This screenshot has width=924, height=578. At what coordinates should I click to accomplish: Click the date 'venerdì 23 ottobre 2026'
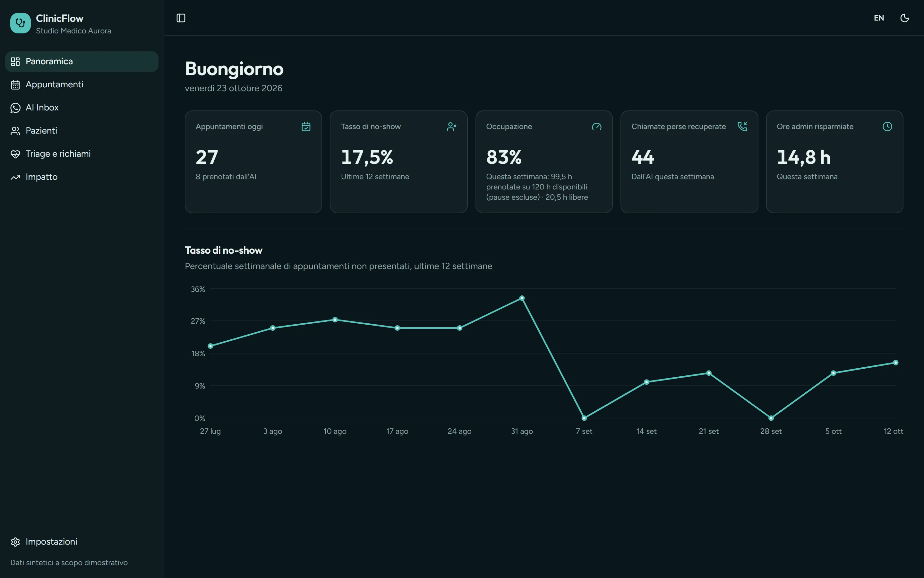tap(234, 88)
